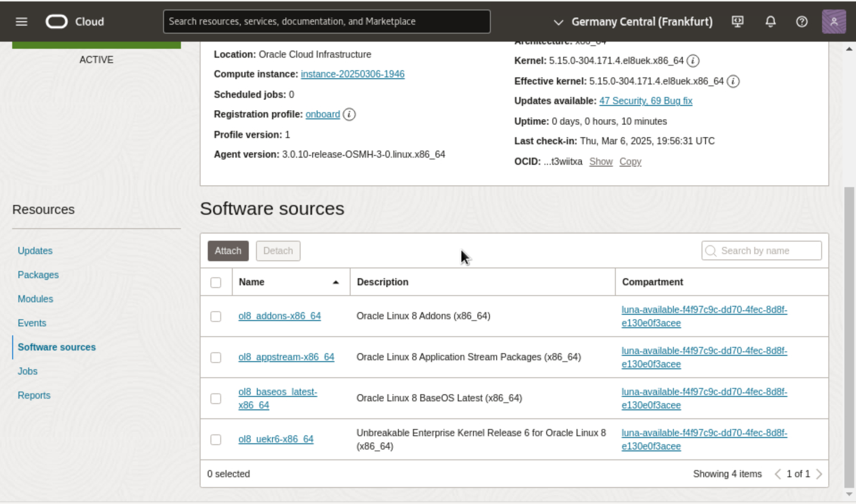Focus the top resource search field
Screen dimensions: 856x504
click(x=327, y=21)
